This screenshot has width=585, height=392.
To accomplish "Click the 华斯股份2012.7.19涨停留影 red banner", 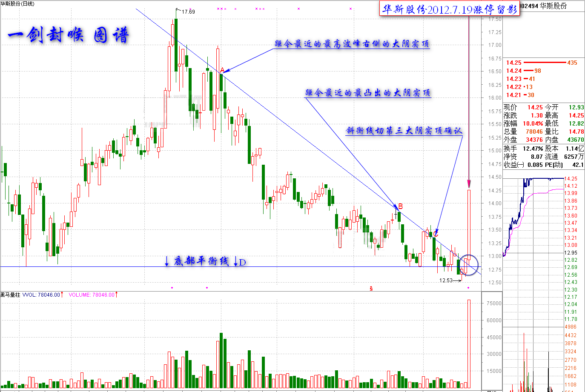I will click(450, 9).
